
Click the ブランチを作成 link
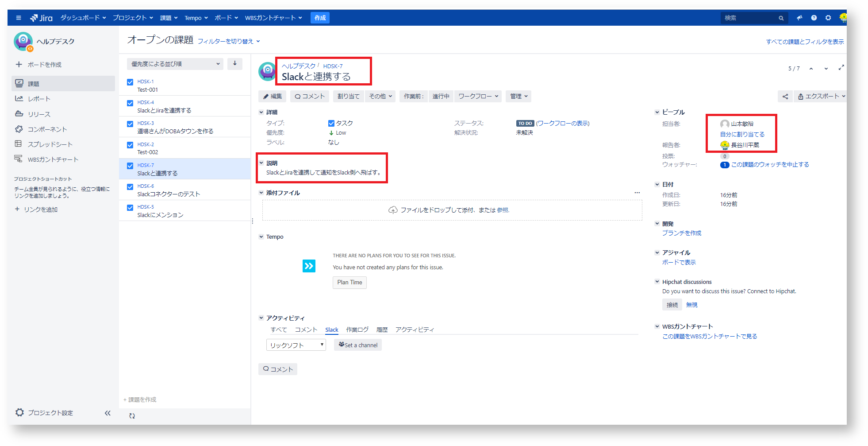681,233
